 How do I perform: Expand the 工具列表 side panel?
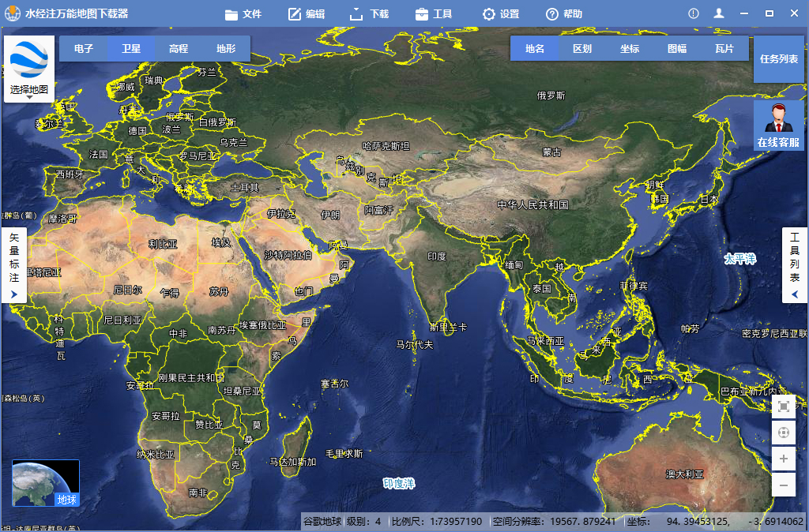point(795,265)
